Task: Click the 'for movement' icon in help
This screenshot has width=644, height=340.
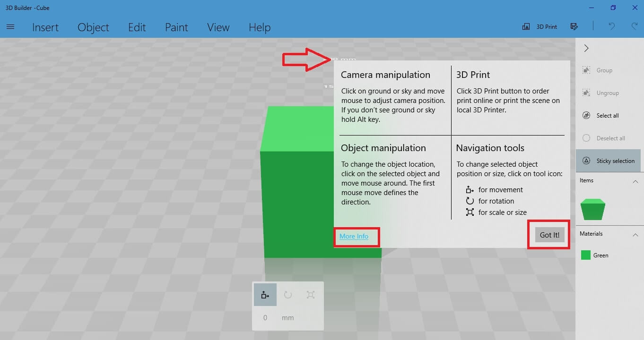Action: (x=470, y=189)
